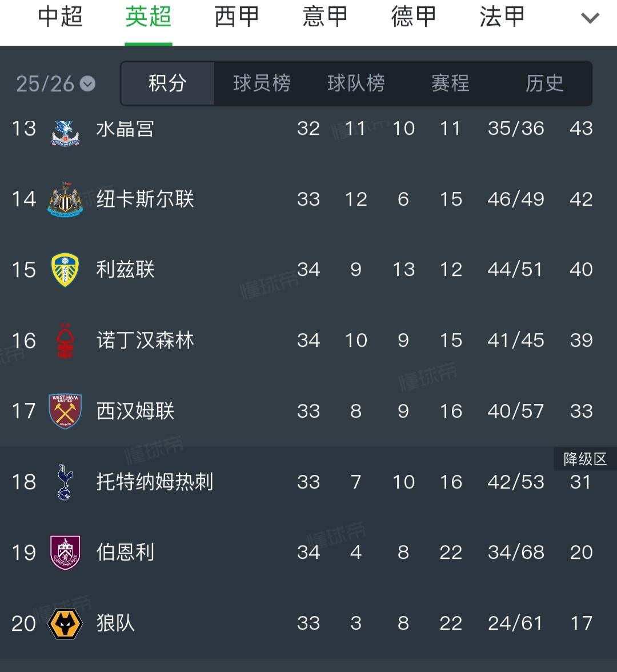The width and height of the screenshot is (617, 672).
Task: Tap the West Ham United crest
Action: pos(65,411)
